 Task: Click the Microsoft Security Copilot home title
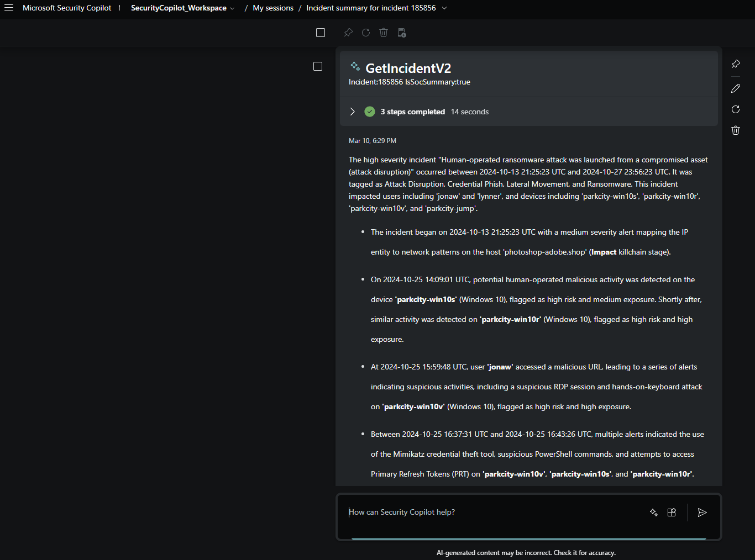(67, 8)
